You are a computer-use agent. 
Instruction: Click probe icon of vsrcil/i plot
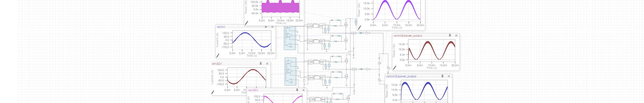218,56
